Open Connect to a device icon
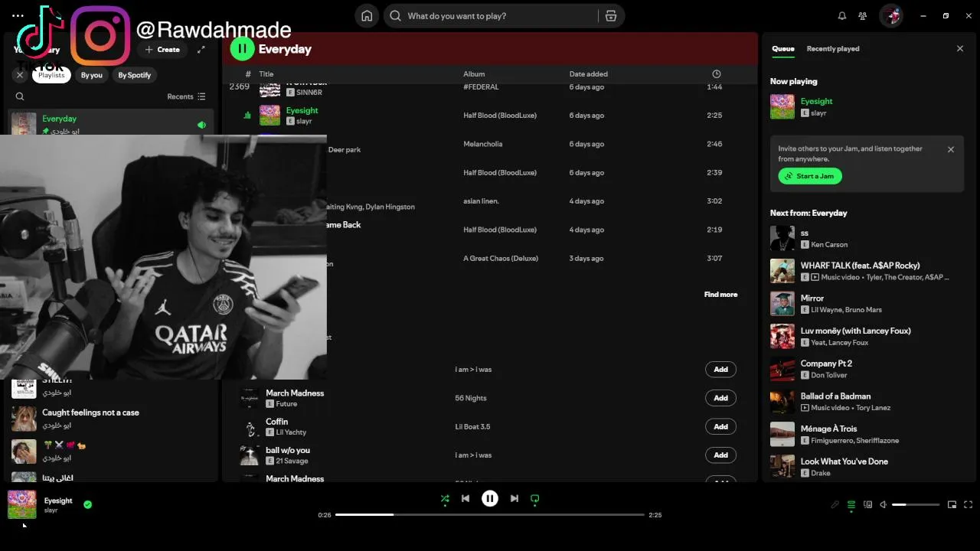Image resolution: width=980 pixels, height=551 pixels. tap(867, 505)
